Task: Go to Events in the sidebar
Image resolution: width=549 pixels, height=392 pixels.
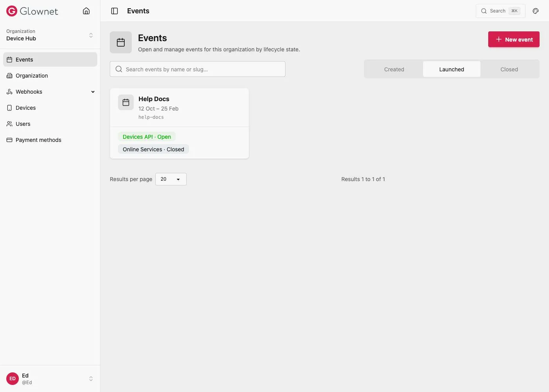Action: pyautogui.click(x=50, y=60)
